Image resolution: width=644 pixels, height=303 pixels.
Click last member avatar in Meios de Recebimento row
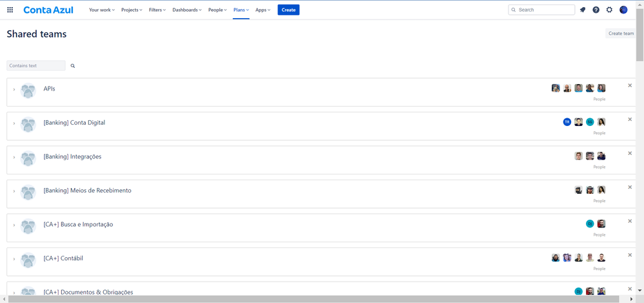point(601,189)
